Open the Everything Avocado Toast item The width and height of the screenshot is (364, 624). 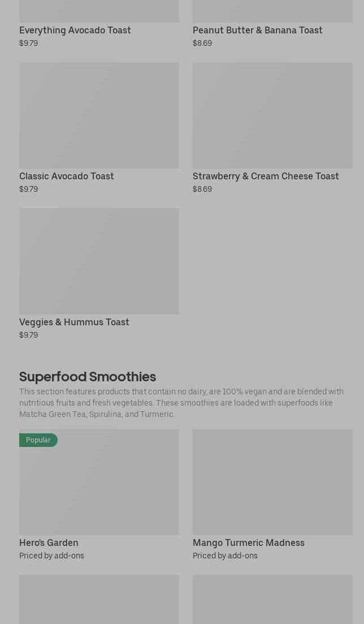pyautogui.click(x=75, y=30)
